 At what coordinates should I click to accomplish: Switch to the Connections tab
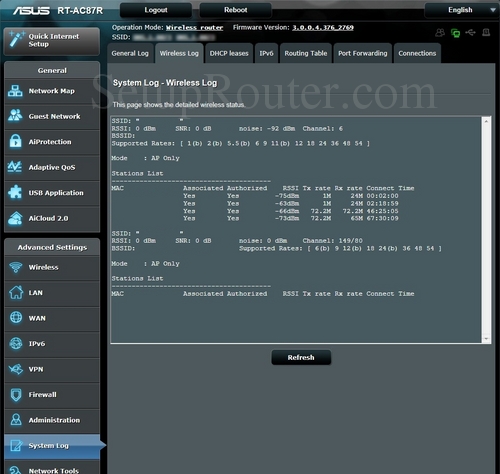417,53
